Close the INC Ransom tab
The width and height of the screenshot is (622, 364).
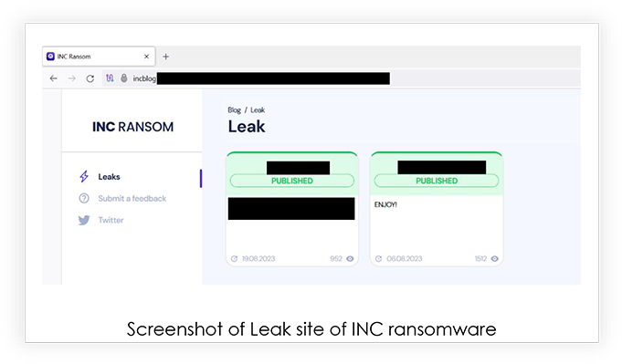tap(146, 57)
